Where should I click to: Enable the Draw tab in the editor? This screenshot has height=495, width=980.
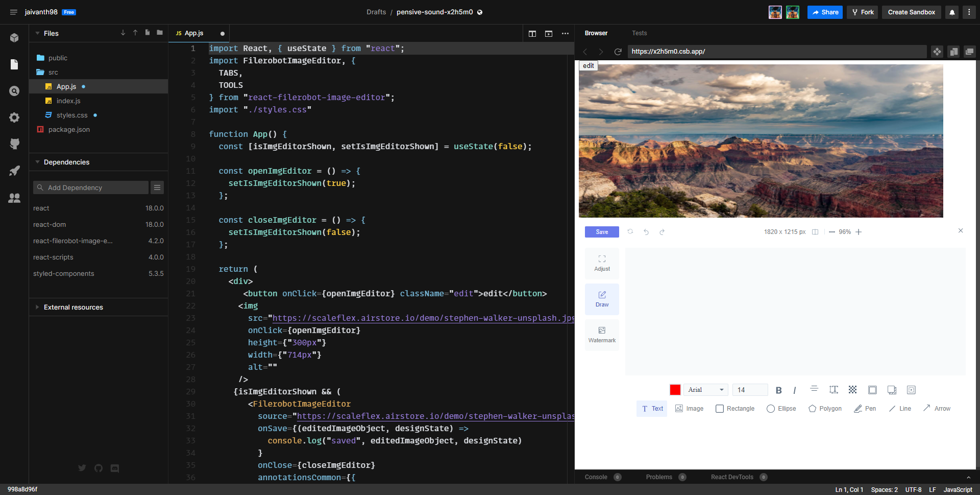click(602, 299)
